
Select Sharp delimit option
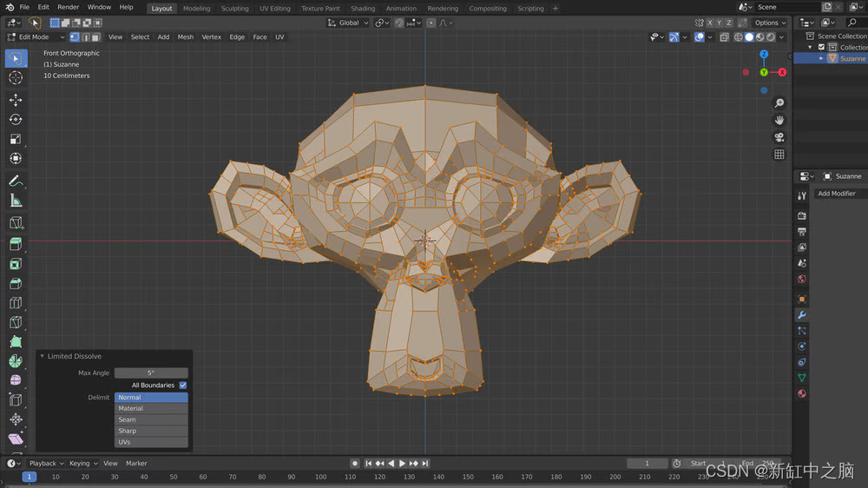[151, 431]
